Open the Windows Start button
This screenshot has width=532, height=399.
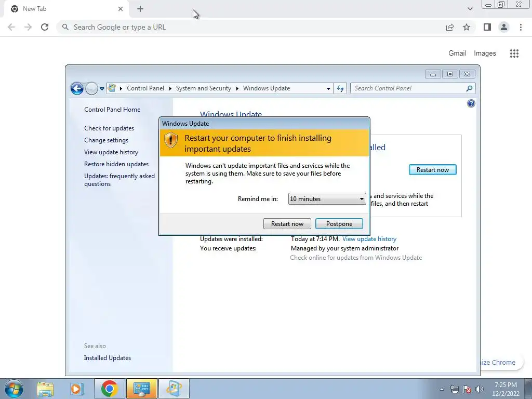point(14,389)
